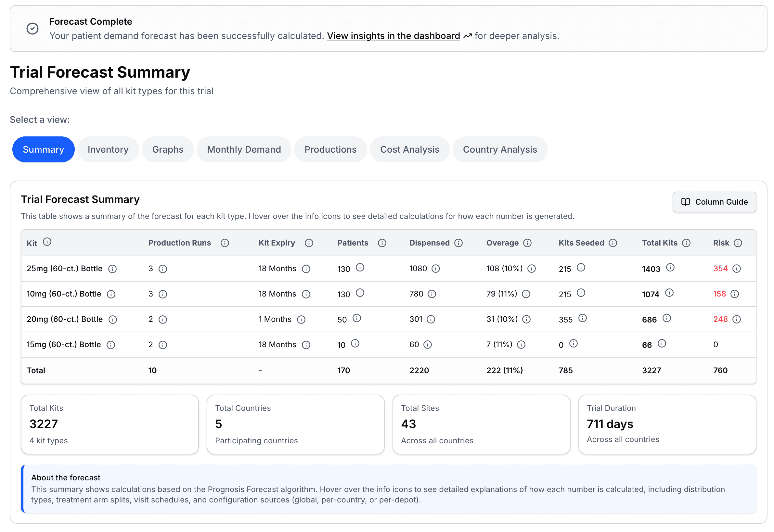Viewport: 774px width, 532px height.
Task: Click info icon beside 1 Months expiry
Action: 301,320
